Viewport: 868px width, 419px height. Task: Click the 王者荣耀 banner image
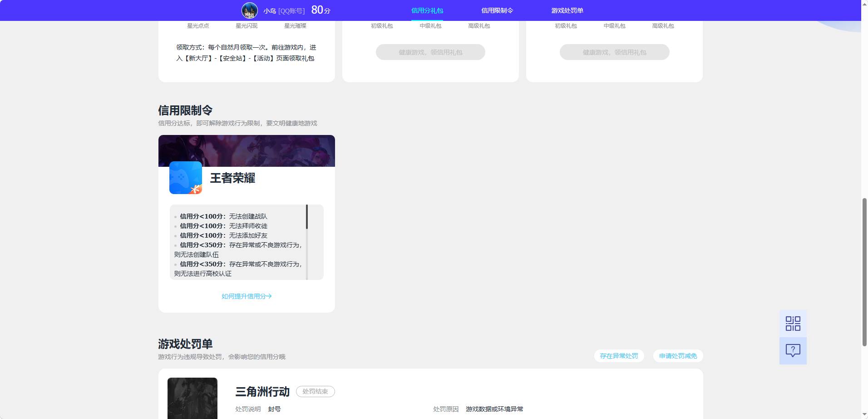(x=247, y=151)
